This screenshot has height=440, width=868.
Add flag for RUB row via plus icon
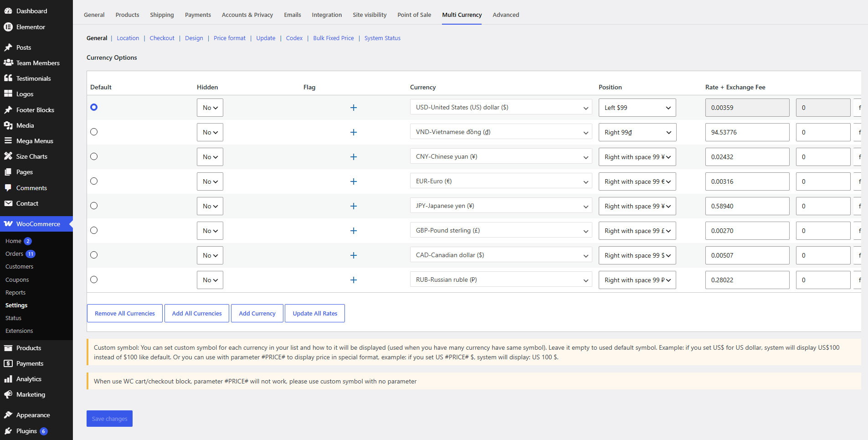[x=353, y=280]
